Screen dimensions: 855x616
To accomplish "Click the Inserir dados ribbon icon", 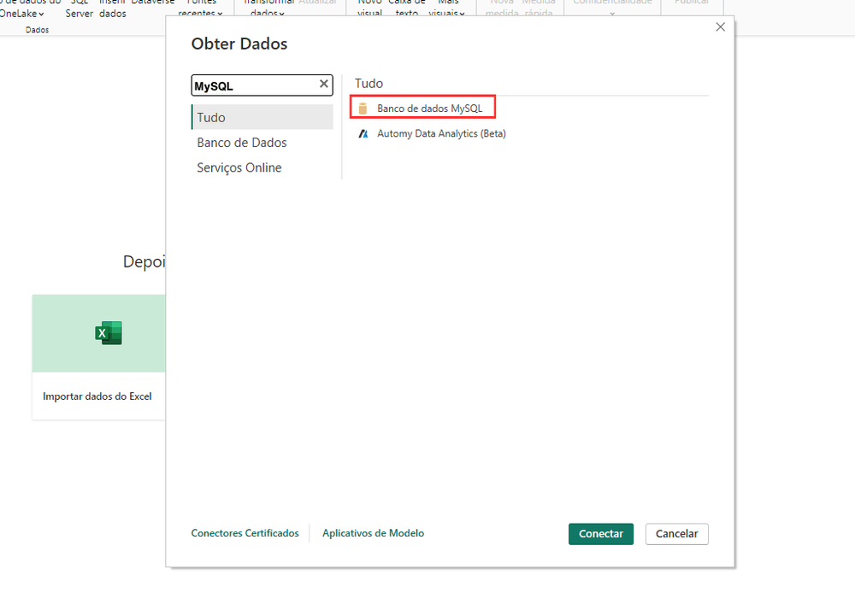I will pos(112,9).
